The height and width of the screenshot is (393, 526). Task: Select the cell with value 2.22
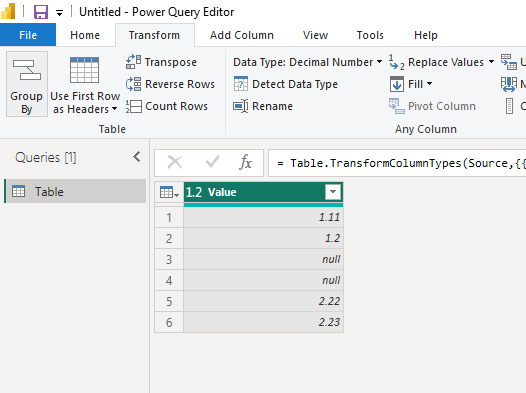coord(263,301)
